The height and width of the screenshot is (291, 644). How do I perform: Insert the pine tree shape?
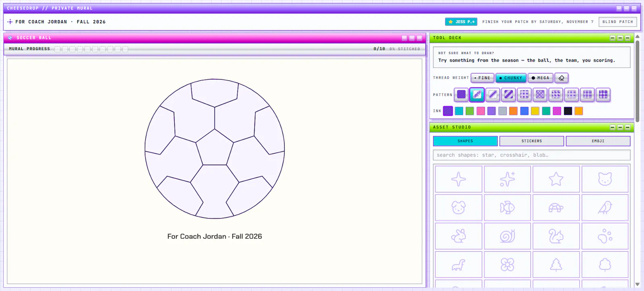tap(556, 264)
